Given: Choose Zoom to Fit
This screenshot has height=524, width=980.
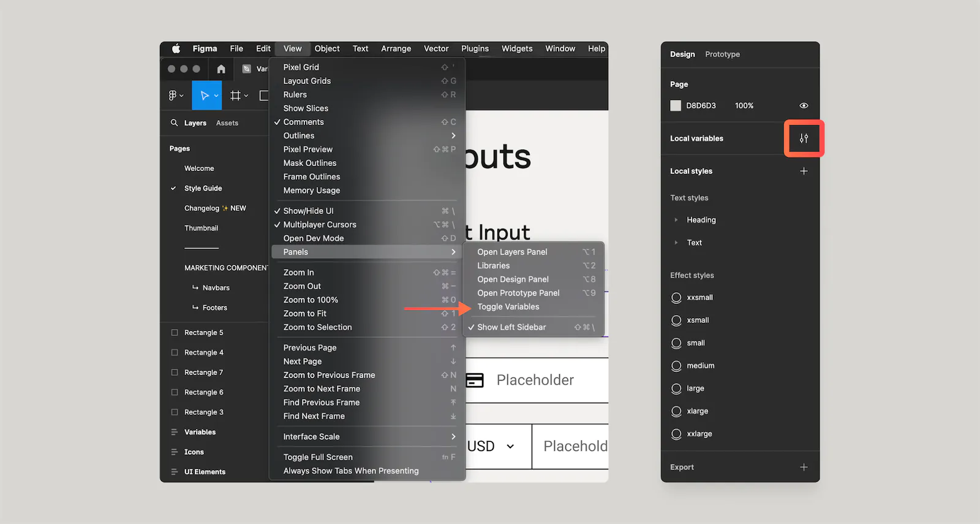Looking at the screenshot, I should [367, 313].
